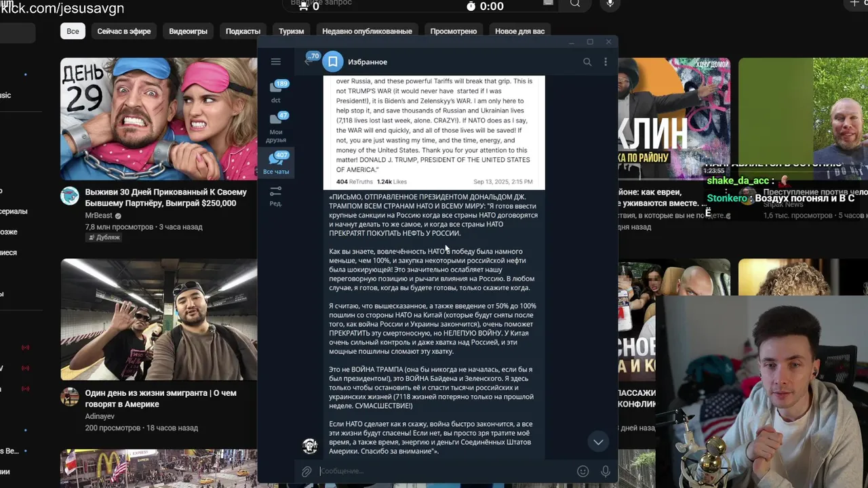Open the Ред. folder edit settings
This screenshot has width=868, height=488.
point(276,197)
